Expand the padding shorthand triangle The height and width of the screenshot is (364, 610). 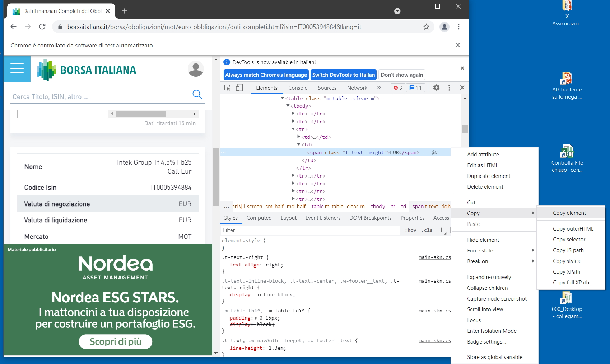click(256, 318)
